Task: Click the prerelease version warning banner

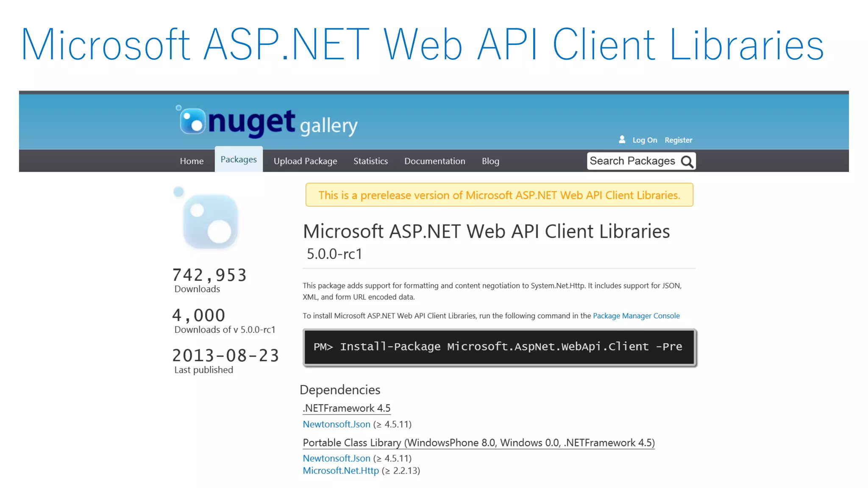Action: (x=499, y=195)
